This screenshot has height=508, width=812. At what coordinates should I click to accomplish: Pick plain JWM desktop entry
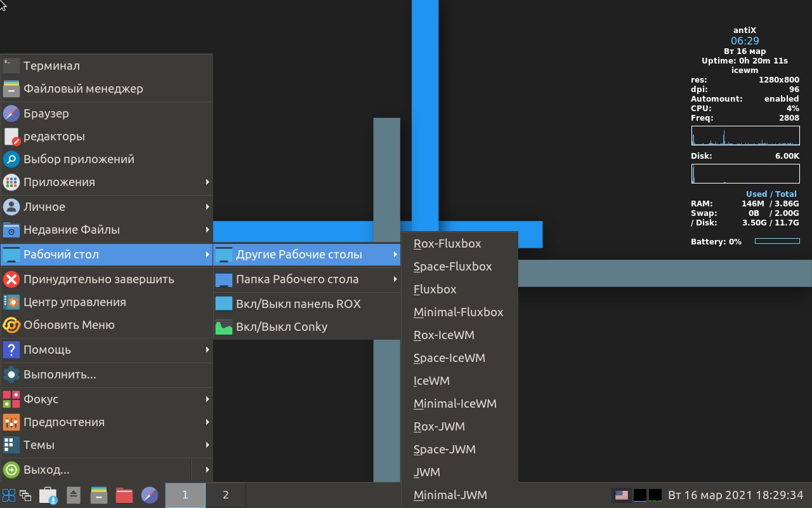coord(460,472)
